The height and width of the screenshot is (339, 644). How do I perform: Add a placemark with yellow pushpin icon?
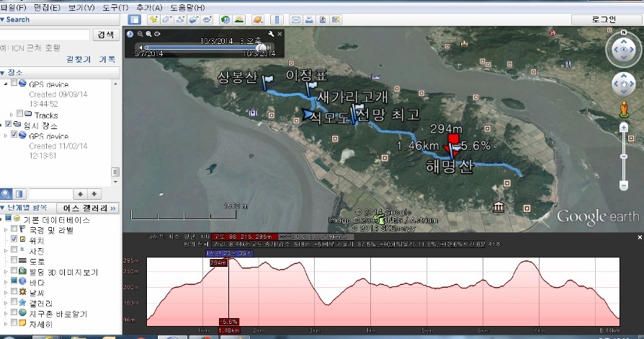click(x=153, y=19)
